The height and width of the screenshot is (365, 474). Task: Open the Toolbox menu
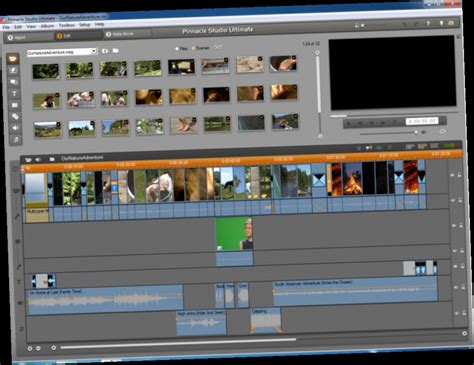[x=67, y=25]
